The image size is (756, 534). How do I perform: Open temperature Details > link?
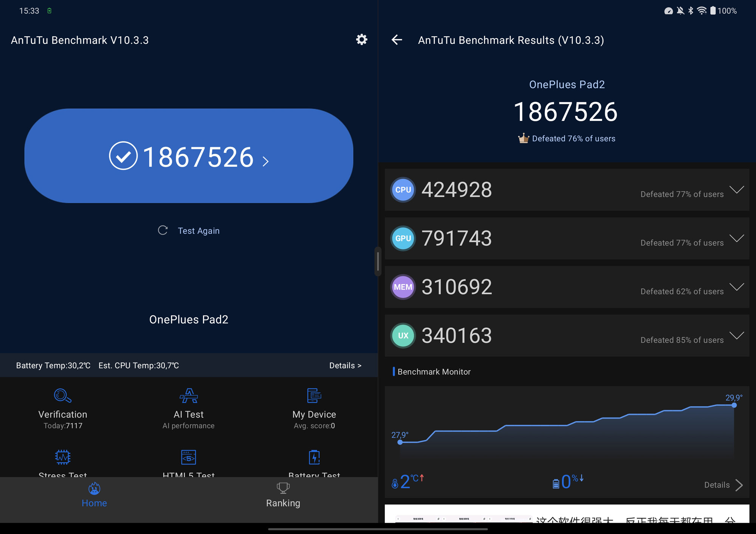[x=345, y=365]
